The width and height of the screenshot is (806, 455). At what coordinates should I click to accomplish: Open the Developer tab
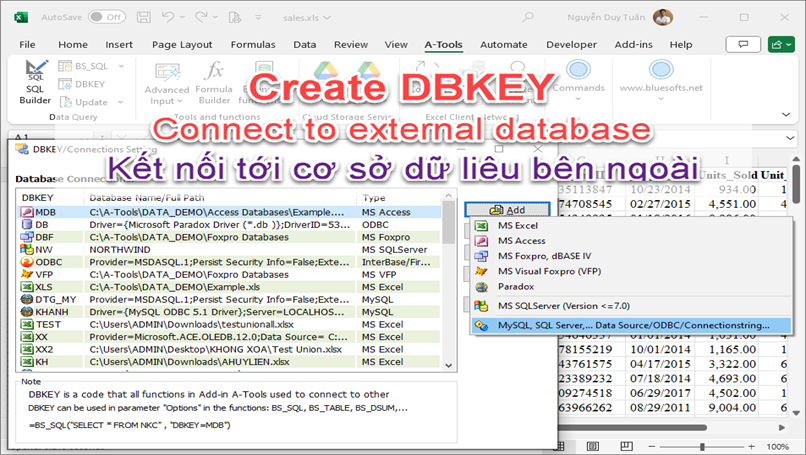click(x=572, y=45)
